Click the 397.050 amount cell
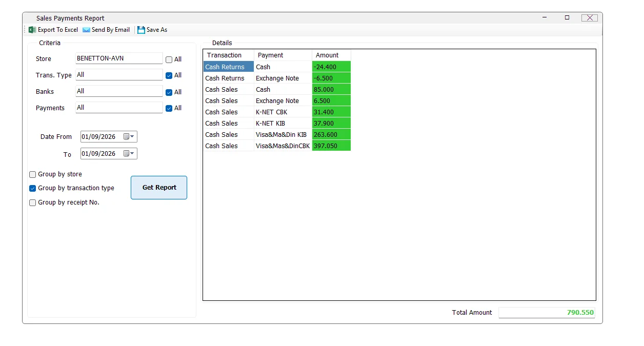Viewport: 644px width, 346px height. coord(331,146)
